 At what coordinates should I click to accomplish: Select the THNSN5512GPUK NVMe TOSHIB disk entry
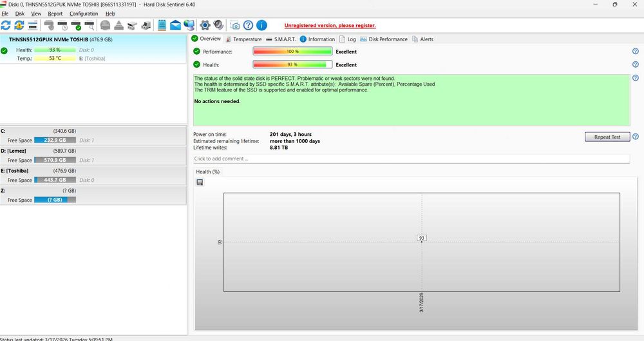pyautogui.click(x=93, y=49)
